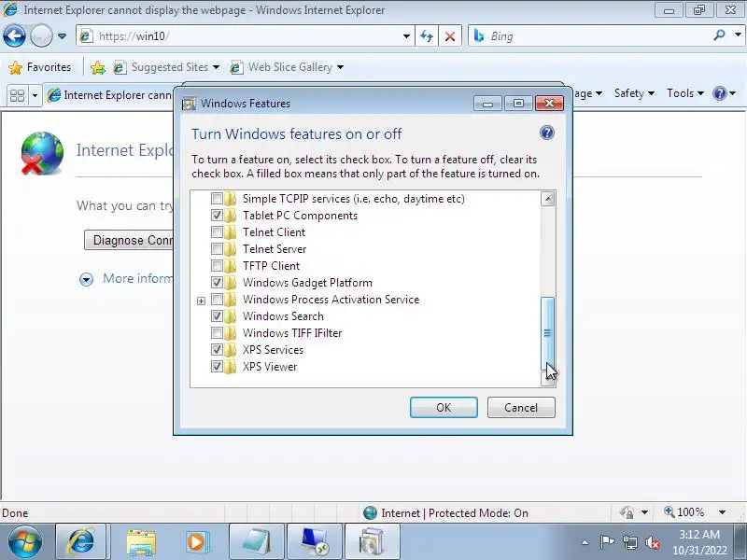Open Suggested Sites in favorites bar
Screen dimensions: 747x560
166,67
